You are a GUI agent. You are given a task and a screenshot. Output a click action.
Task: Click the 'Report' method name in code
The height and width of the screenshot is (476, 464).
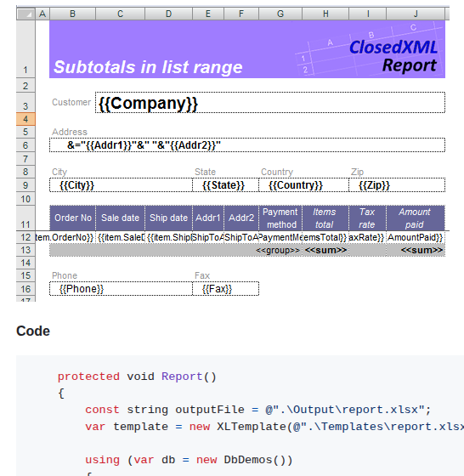click(x=182, y=377)
